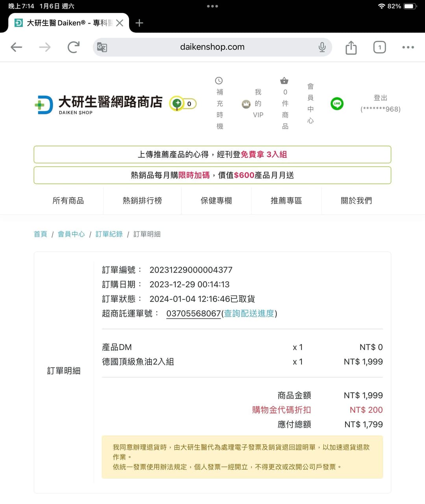Viewport: 425px width, 504px height.
Task: Click the NT$ 200 discount amount
Action: pos(366,410)
